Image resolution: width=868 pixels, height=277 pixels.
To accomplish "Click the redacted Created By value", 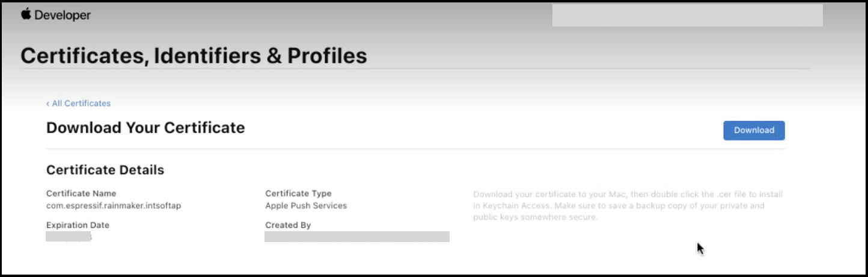I will [x=357, y=237].
